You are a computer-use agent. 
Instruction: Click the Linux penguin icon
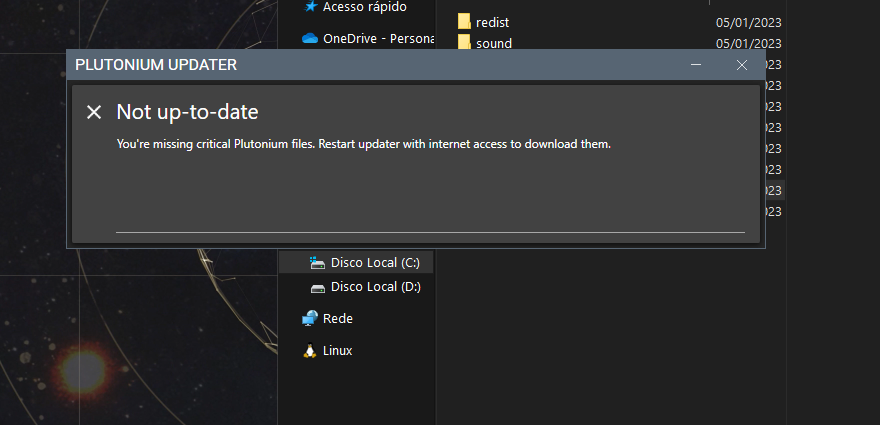(309, 351)
